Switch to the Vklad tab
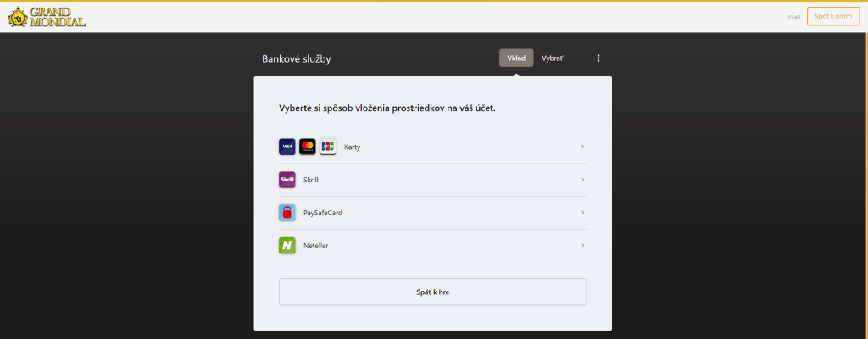 pyautogui.click(x=516, y=58)
